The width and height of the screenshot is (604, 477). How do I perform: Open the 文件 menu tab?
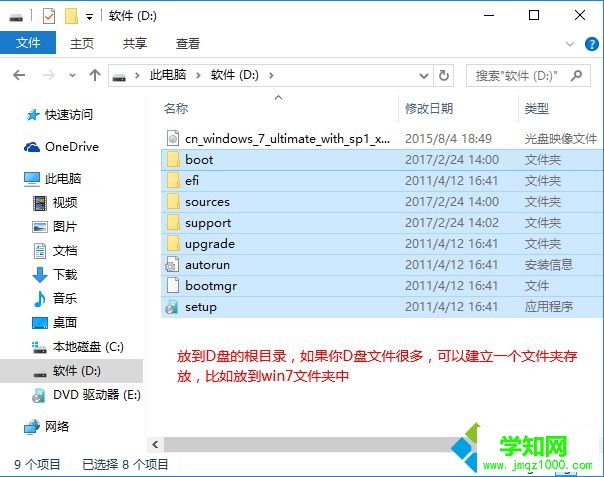pyautogui.click(x=28, y=43)
